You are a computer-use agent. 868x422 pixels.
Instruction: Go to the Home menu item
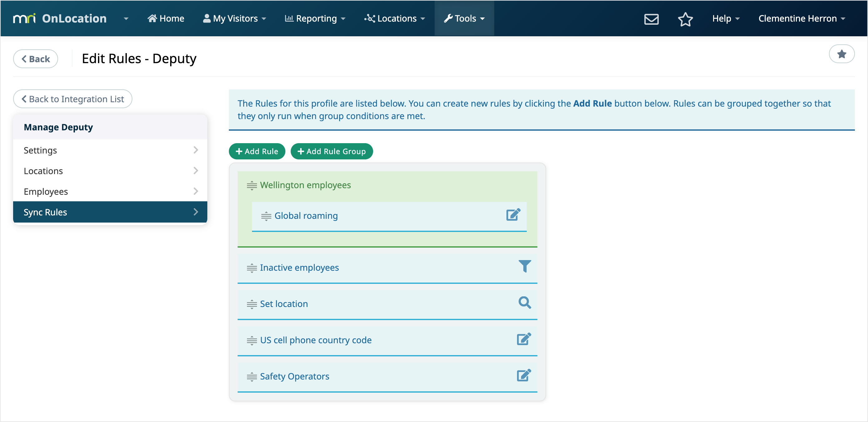tap(166, 18)
